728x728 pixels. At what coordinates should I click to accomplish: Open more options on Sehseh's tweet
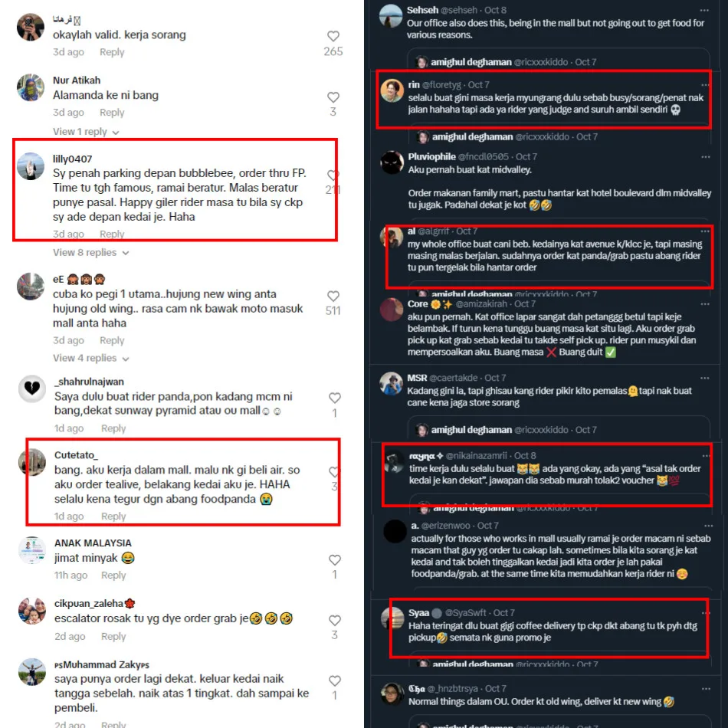(x=704, y=10)
